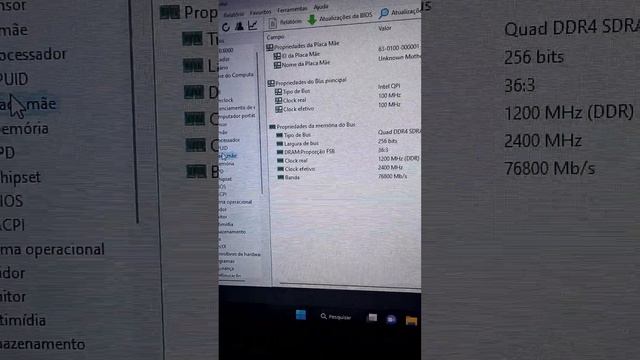The width and height of the screenshot is (640, 360).
Task: Click the green BIOS update arrow icon
Action: [312, 20]
